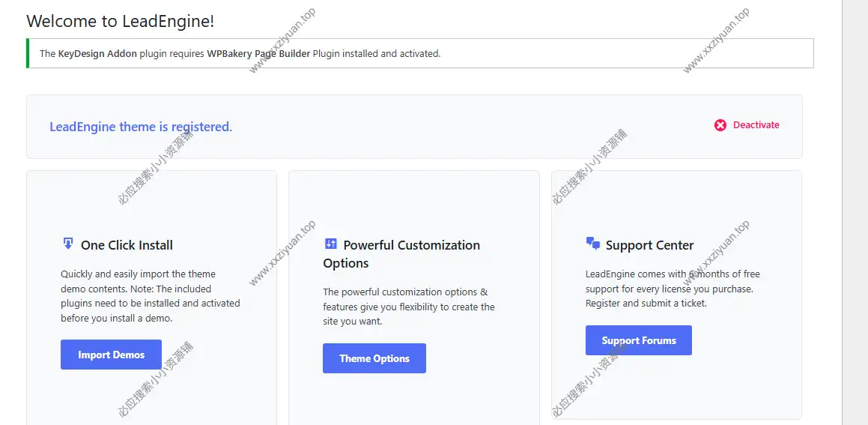Click the 'Plugin installed and activated' notice text
The height and width of the screenshot is (425, 868).
376,53
